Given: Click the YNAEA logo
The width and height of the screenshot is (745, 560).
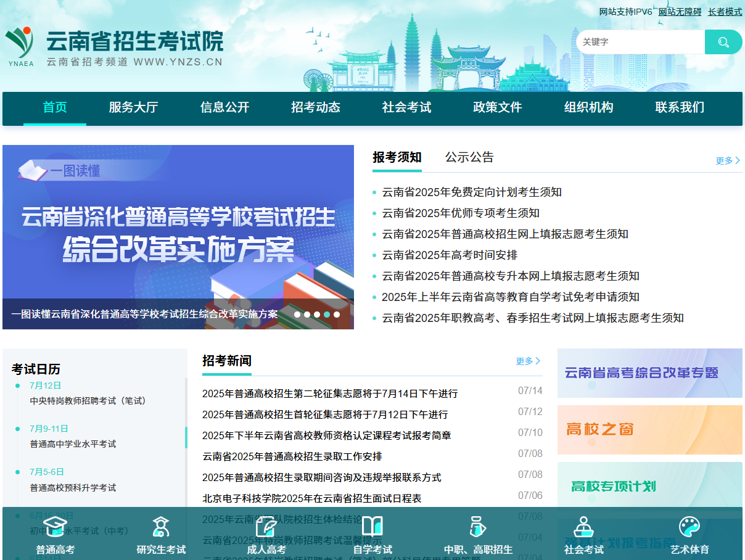Looking at the screenshot, I should point(21,47).
